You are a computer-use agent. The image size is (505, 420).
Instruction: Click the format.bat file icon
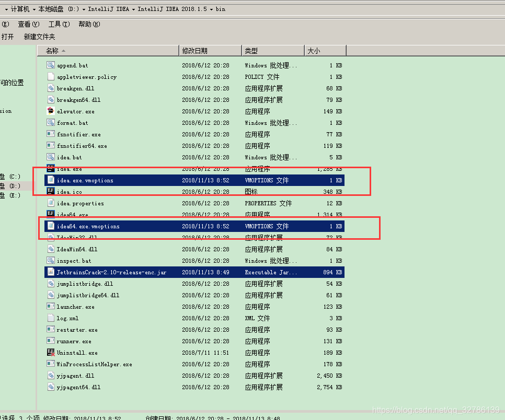(x=51, y=123)
